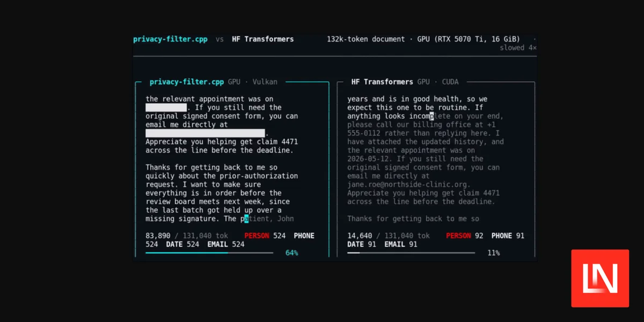
Task: Click the white redacted email block
Action: point(206,133)
